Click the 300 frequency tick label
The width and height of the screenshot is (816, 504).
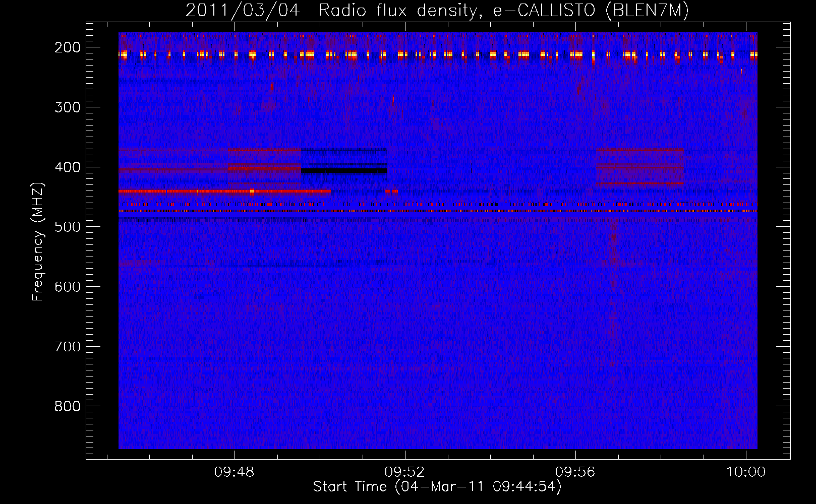tap(68, 107)
